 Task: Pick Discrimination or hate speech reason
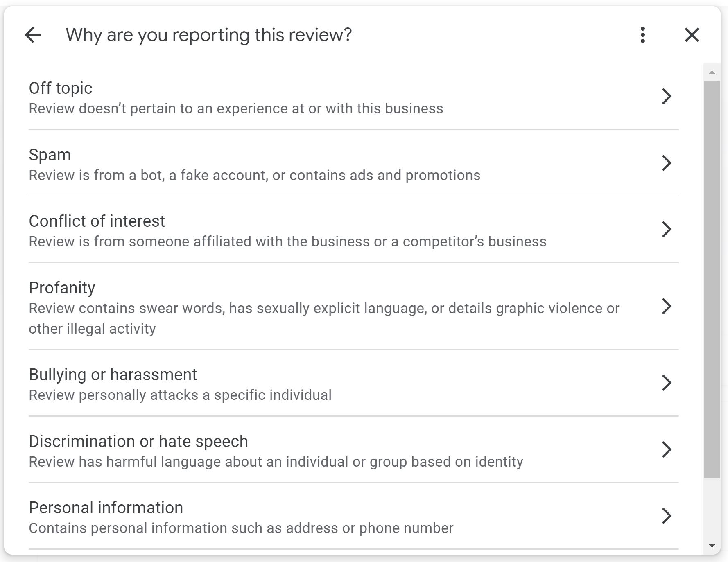coord(138,442)
